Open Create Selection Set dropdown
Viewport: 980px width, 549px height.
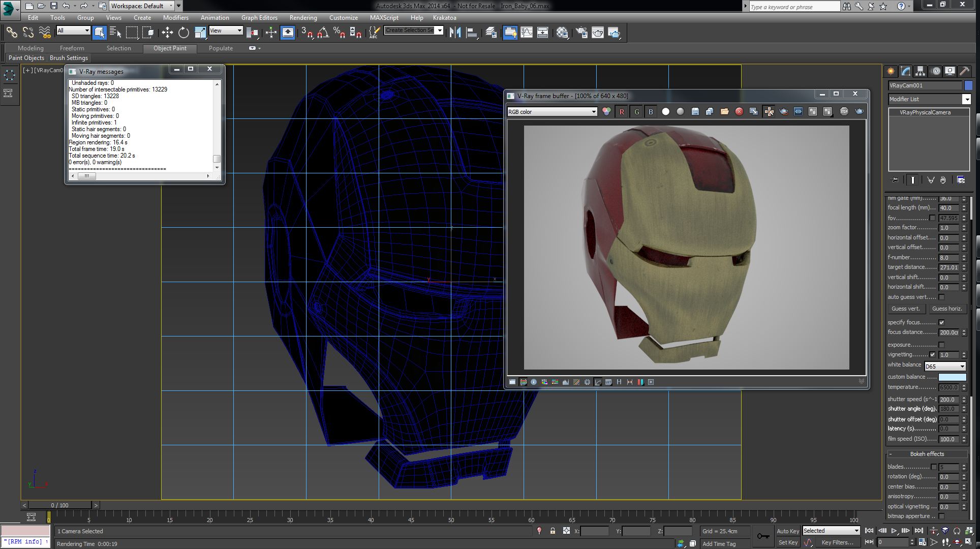tap(414, 30)
